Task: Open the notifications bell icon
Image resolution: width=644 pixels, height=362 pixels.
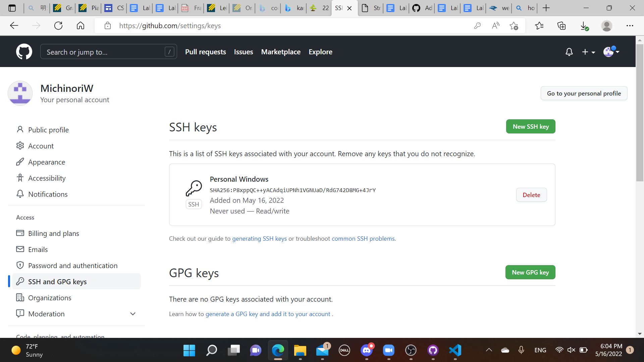Action: (x=569, y=52)
